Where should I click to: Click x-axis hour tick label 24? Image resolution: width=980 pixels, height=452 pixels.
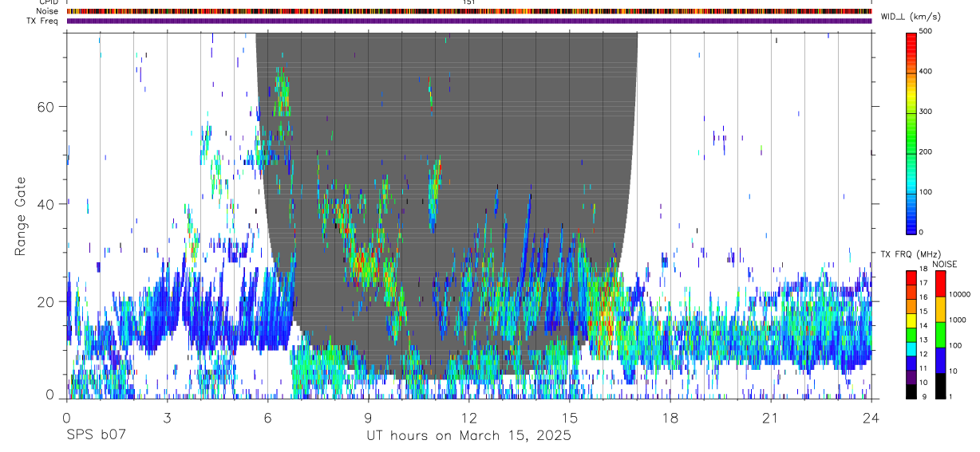[871, 417]
